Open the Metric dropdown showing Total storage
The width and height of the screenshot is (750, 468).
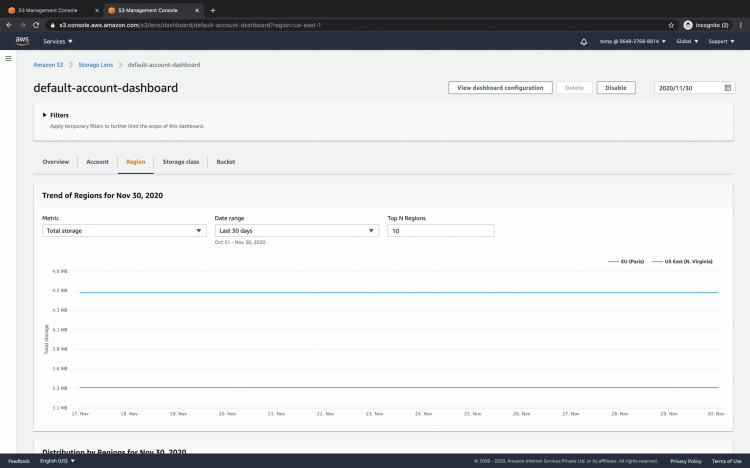(124, 230)
